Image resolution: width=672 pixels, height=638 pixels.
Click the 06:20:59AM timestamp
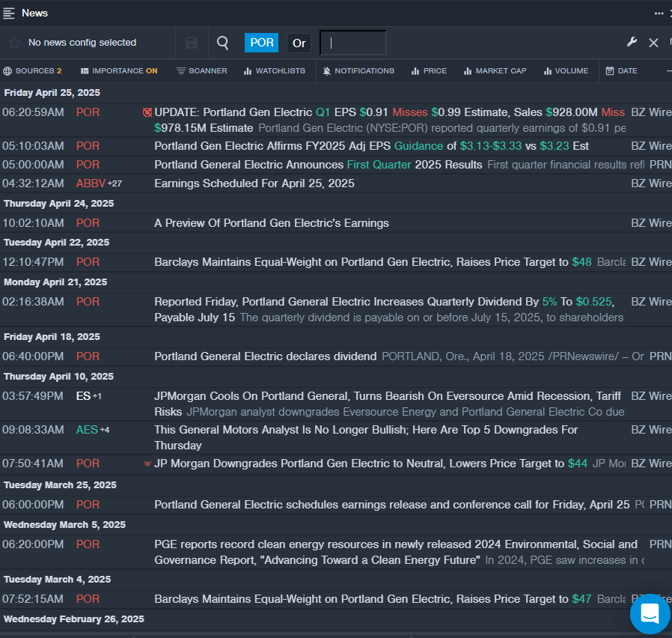coord(33,112)
